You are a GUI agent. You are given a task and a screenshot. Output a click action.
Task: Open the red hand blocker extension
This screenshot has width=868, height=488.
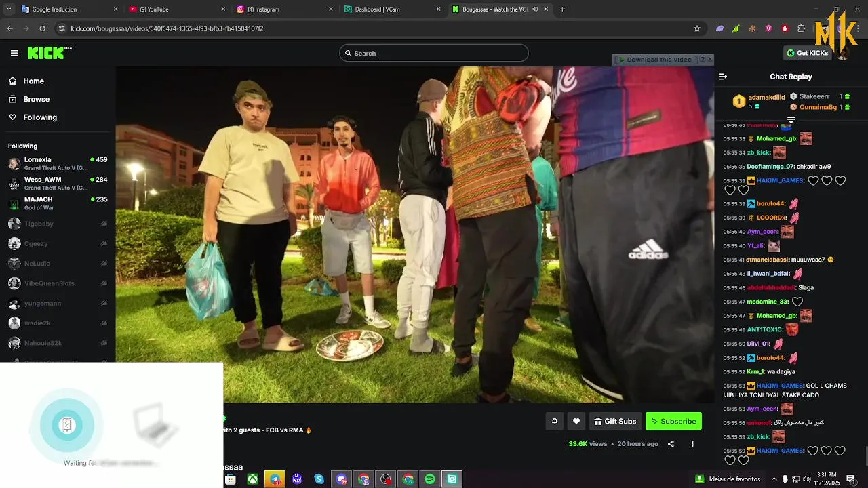(785, 28)
